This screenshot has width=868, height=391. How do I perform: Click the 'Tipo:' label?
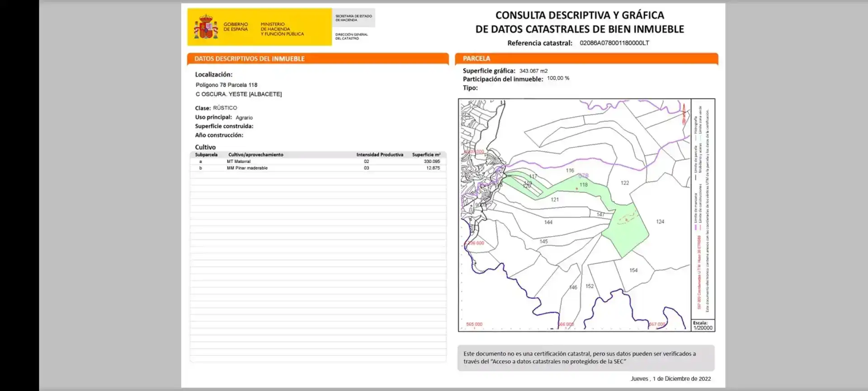(x=470, y=88)
